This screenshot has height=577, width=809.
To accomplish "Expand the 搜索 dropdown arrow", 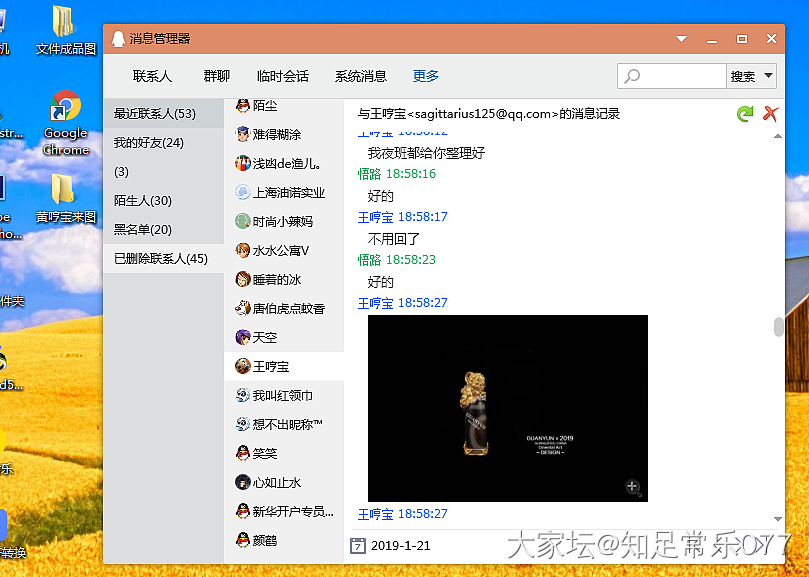I will (768, 76).
